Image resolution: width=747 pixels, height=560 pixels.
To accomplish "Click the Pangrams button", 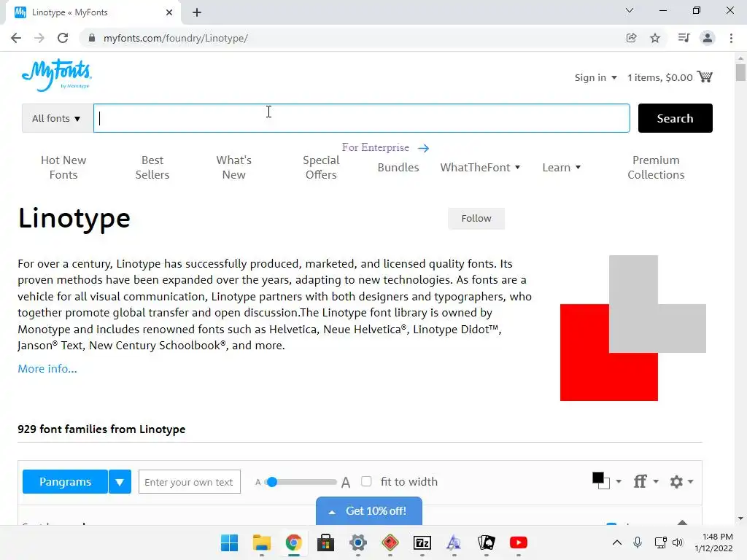I will (65, 482).
